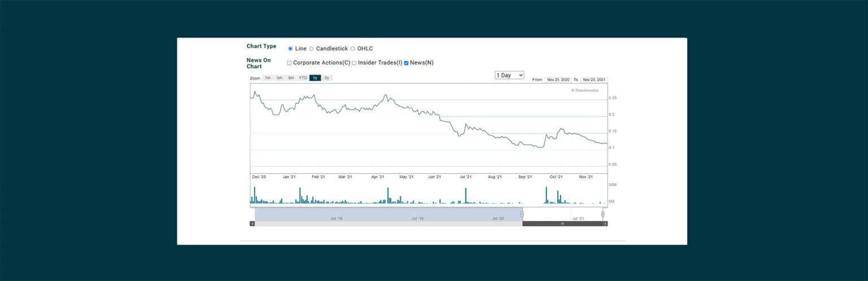Select the Line chart type radio
The image size is (868, 281).
tap(290, 49)
